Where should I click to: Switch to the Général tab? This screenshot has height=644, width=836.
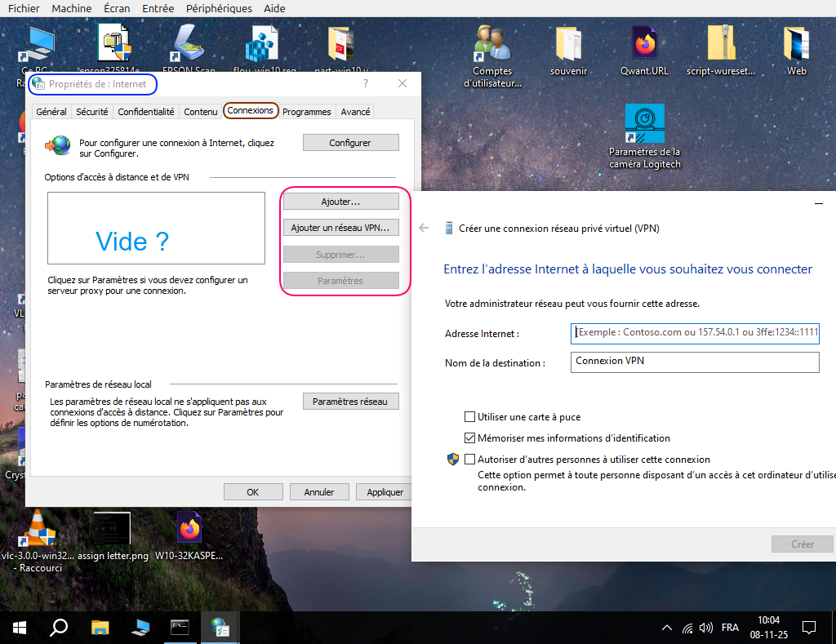click(x=51, y=112)
